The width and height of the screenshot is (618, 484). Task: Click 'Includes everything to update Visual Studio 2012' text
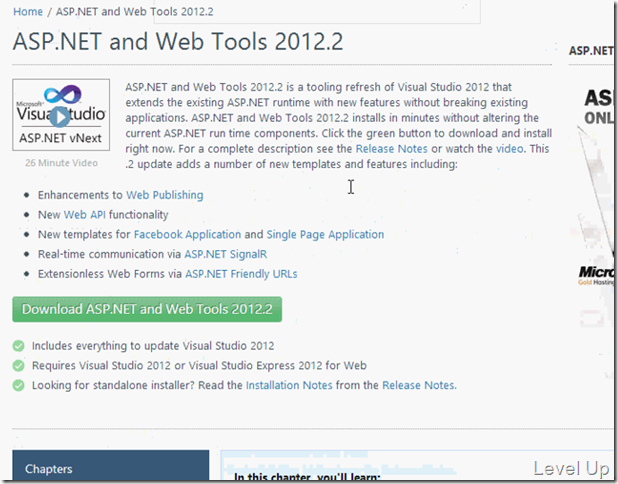coord(153,346)
